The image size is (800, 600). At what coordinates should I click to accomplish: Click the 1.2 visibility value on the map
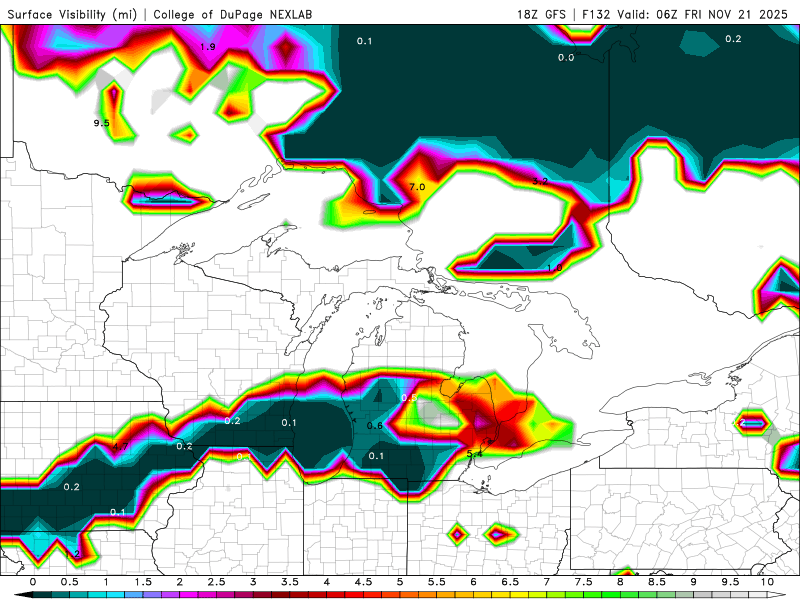click(x=72, y=554)
